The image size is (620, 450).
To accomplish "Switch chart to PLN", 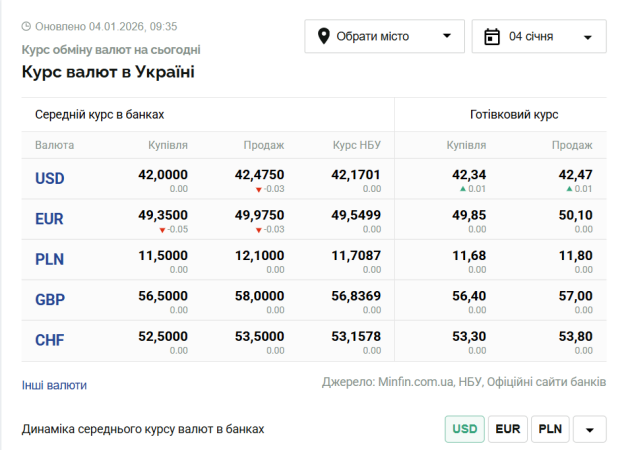I will (549, 429).
